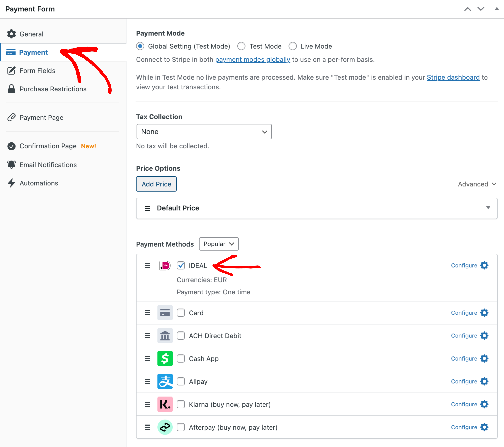The height and width of the screenshot is (447, 504).
Task: Select the Live Mode radio button
Action: pyautogui.click(x=293, y=46)
